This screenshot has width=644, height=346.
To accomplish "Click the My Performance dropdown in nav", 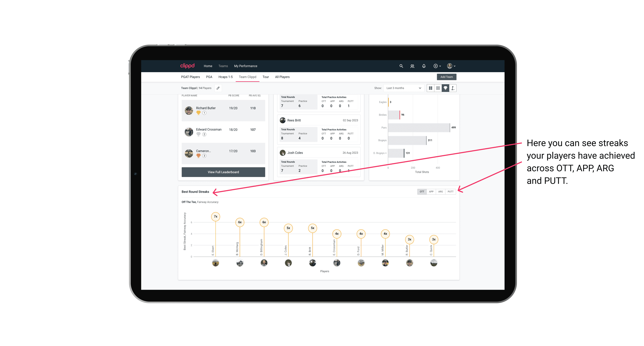I will pyautogui.click(x=246, y=66).
